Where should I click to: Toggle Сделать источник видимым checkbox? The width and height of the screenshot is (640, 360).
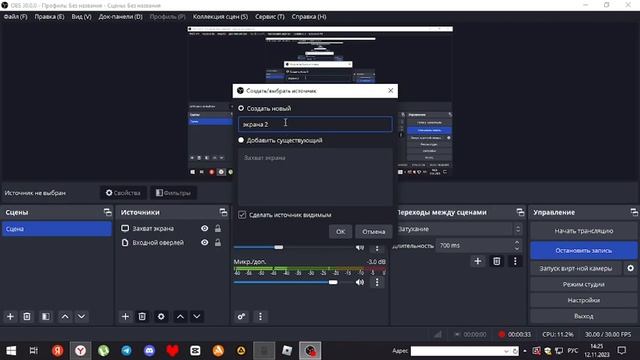[242, 215]
